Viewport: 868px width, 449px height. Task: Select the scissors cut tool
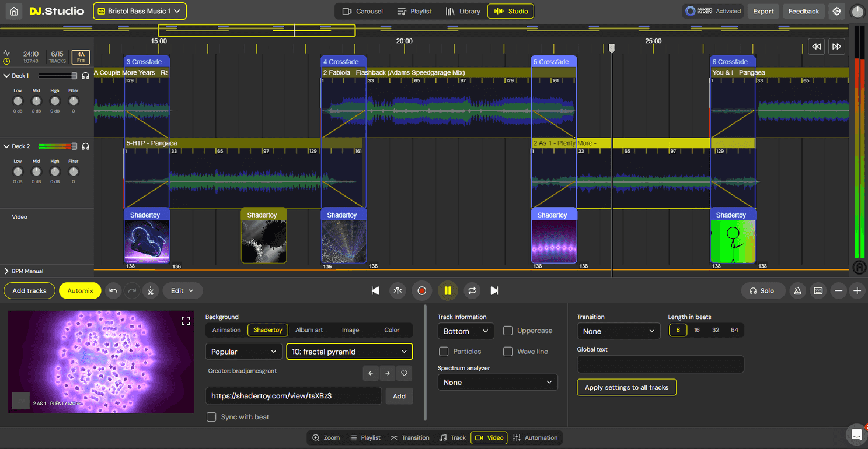coord(151,290)
